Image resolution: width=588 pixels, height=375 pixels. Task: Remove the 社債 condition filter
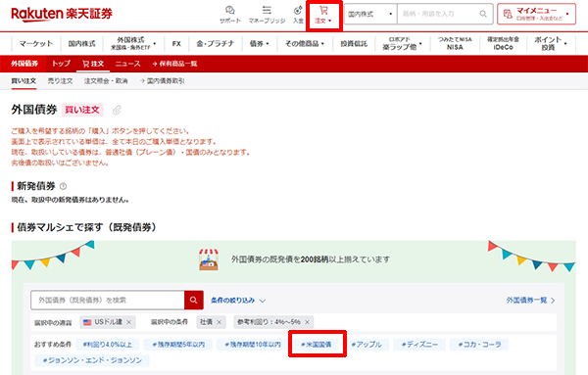point(219,322)
